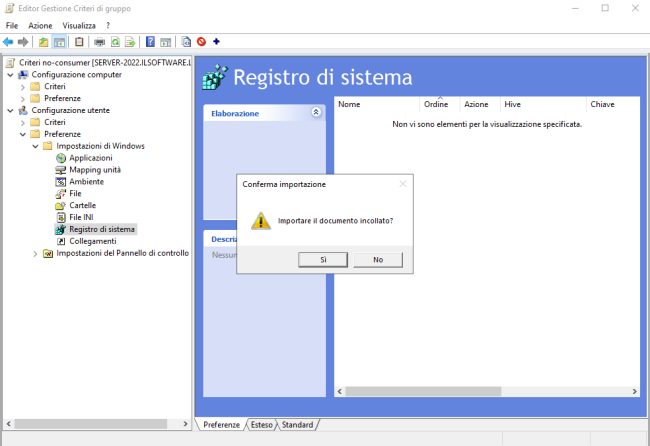Switch to the Preferenze tab

pyautogui.click(x=221, y=425)
